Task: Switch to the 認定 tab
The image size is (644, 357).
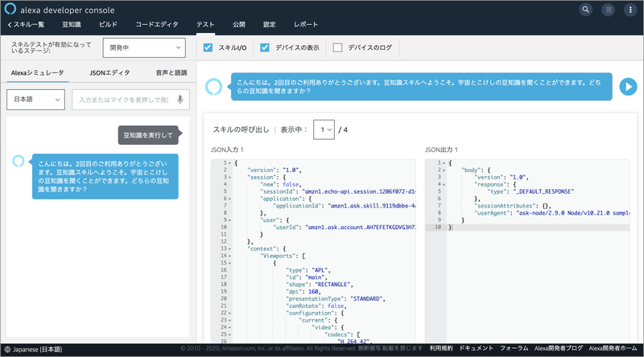Action: click(270, 25)
